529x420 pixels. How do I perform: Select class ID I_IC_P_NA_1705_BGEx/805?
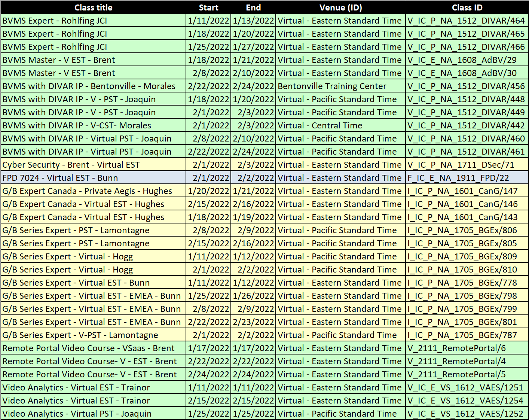(x=467, y=243)
